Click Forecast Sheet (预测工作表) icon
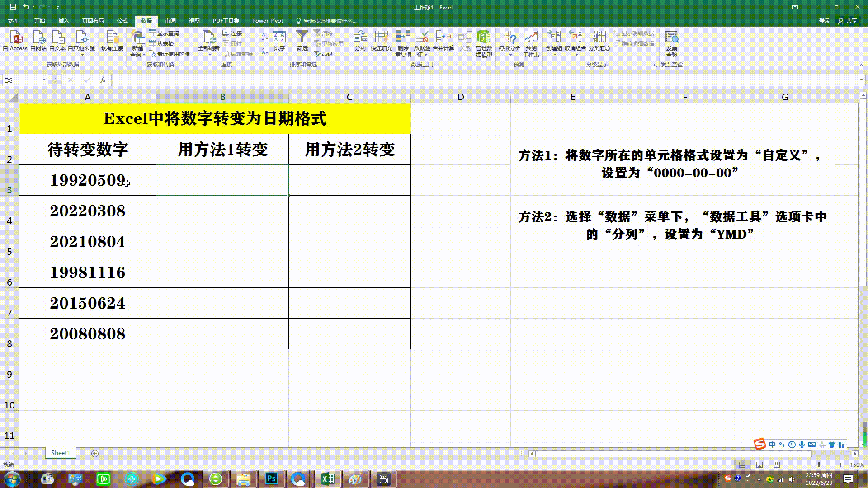868x488 pixels. click(x=531, y=44)
